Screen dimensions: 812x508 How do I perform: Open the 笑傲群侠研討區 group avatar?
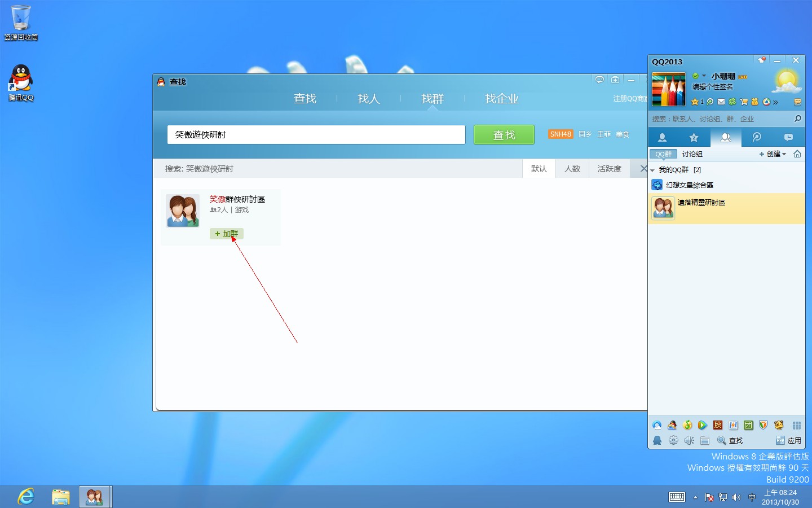pos(183,211)
